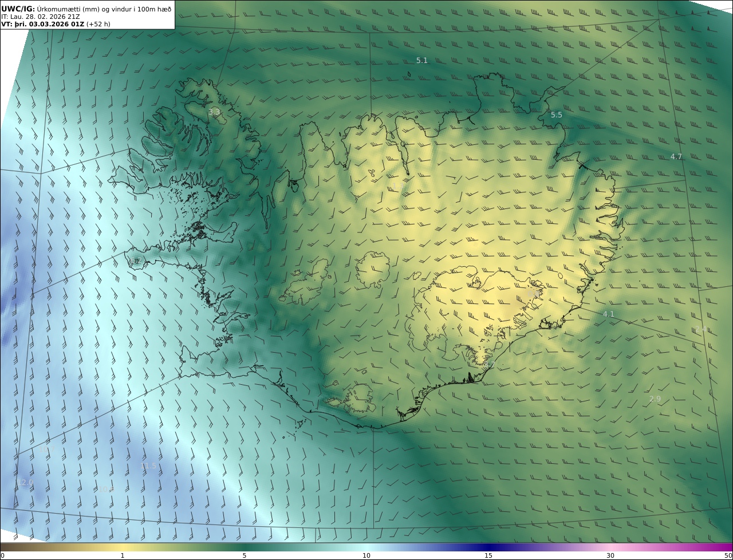Click the colorbar tick label 0
This screenshot has height=560, width=733.
[2, 555]
